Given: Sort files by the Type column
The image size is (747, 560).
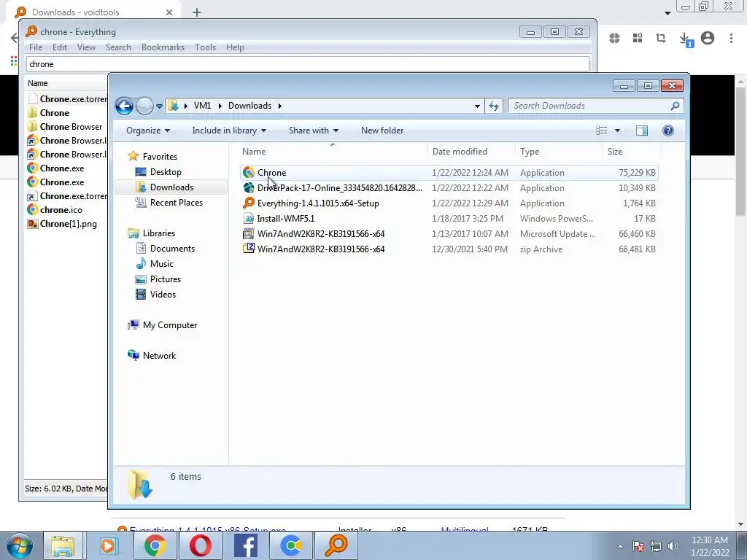Looking at the screenshot, I should click(x=559, y=152).
